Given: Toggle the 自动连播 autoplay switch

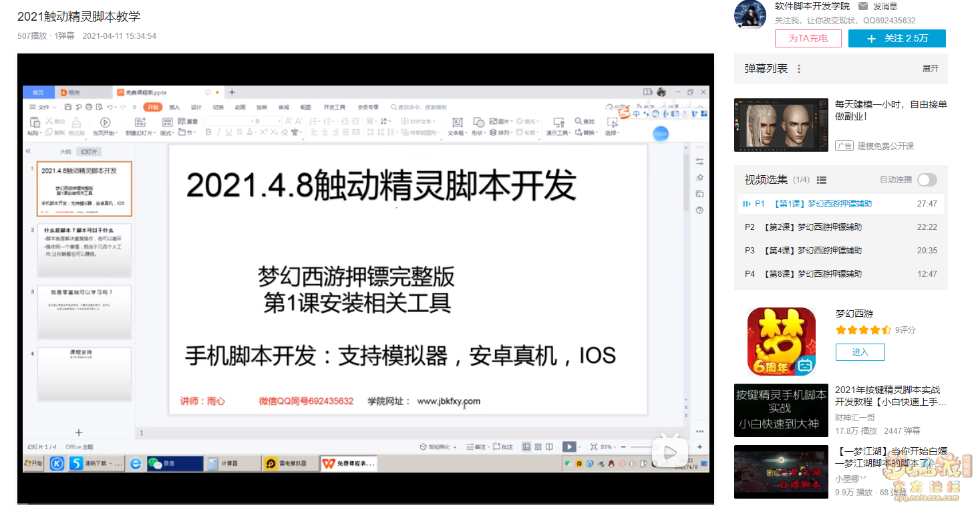Looking at the screenshot, I should 927,180.
